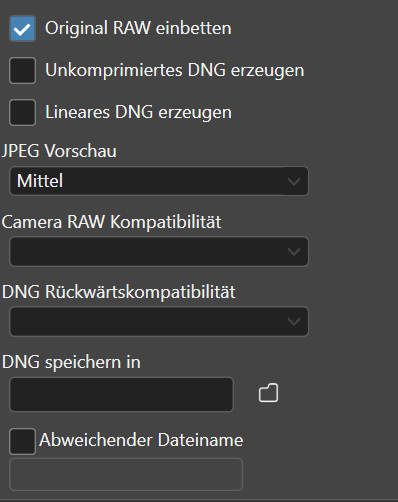Tick the Lineares DNG erzeugen checkbox
The width and height of the screenshot is (398, 502).
[22, 112]
